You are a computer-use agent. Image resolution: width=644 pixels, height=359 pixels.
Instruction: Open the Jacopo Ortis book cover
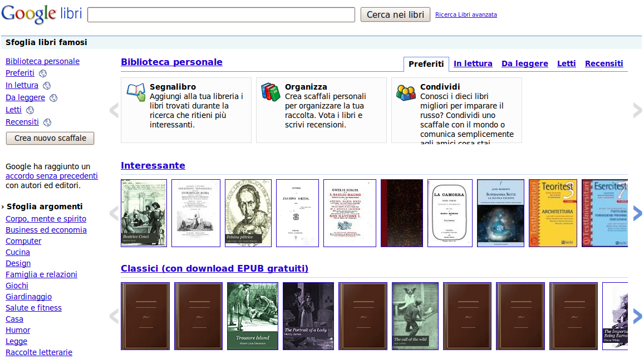297,213
